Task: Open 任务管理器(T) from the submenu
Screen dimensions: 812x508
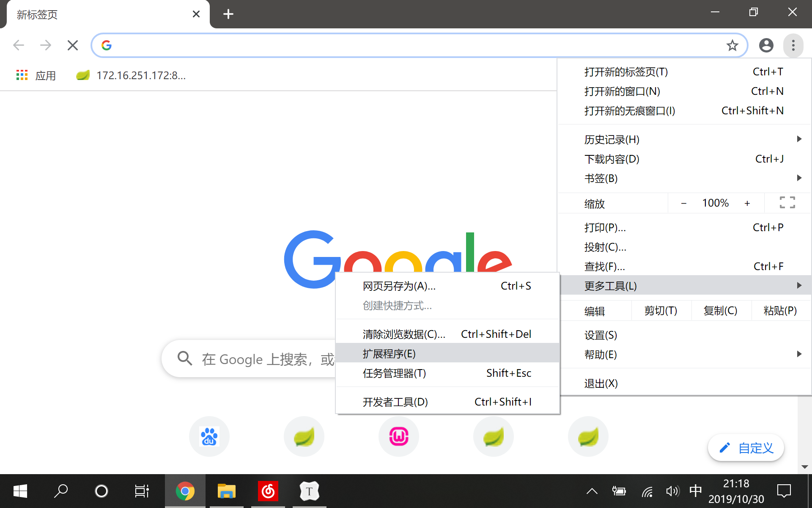Action: pos(447,373)
